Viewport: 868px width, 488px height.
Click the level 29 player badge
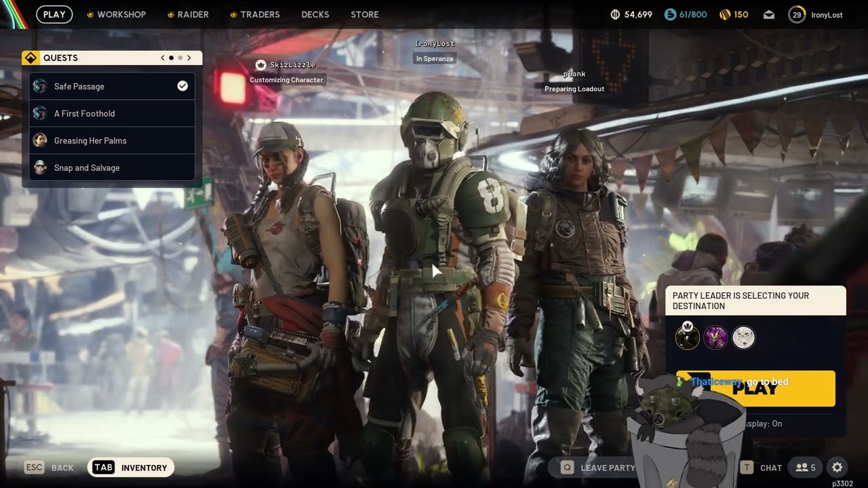(x=797, y=14)
